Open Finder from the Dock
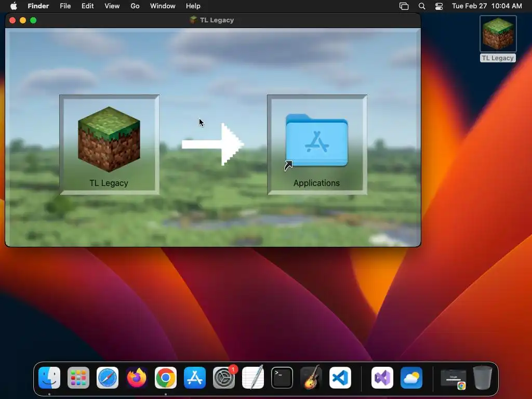Screen dimensions: 532x399 tap(49, 378)
